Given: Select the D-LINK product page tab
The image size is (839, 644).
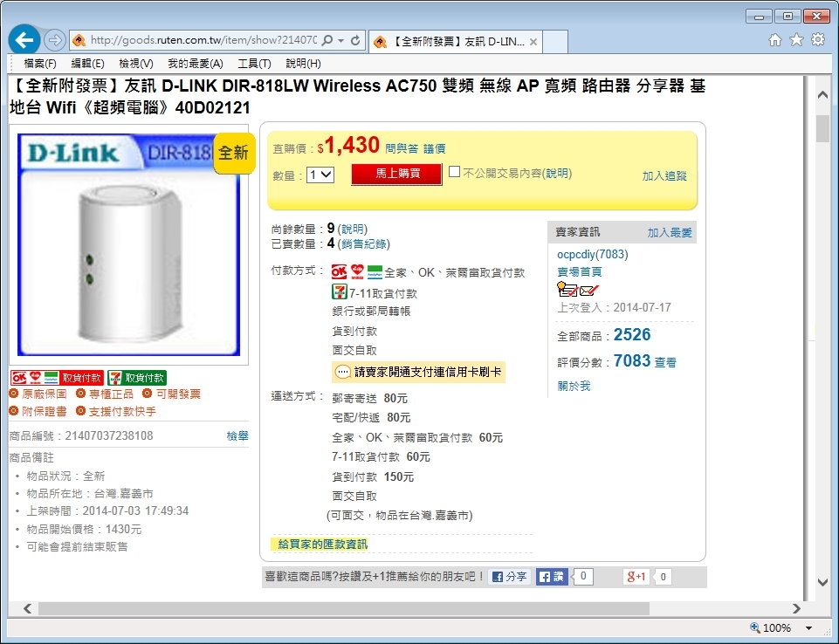Looking at the screenshot, I should 456,42.
